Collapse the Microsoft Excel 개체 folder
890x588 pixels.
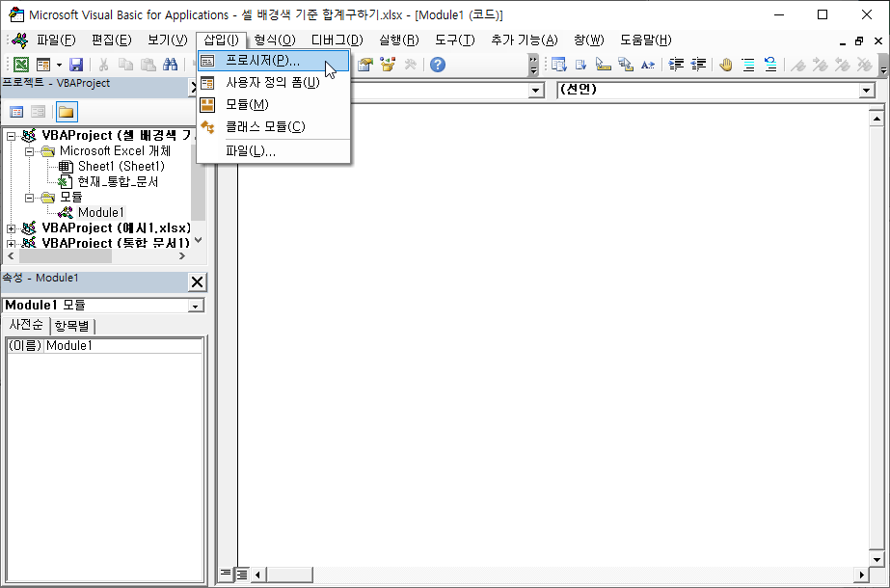(30, 151)
